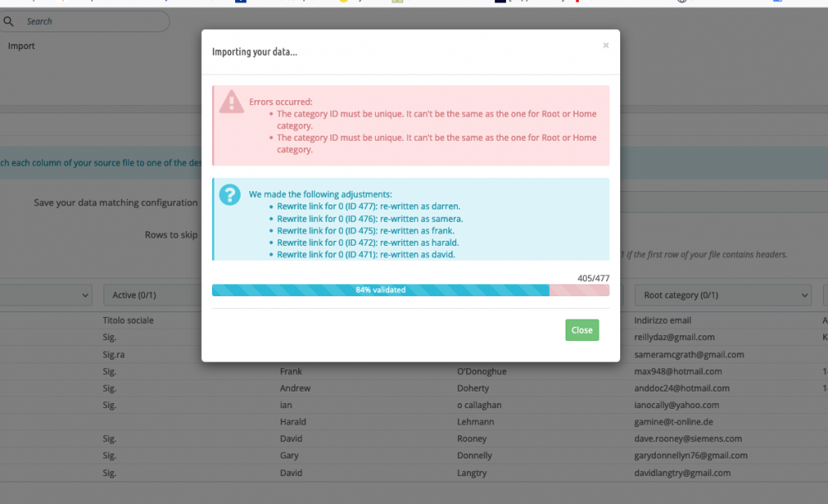Click Rooney surname cell
The image size is (828, 504).
click(472, 439)
